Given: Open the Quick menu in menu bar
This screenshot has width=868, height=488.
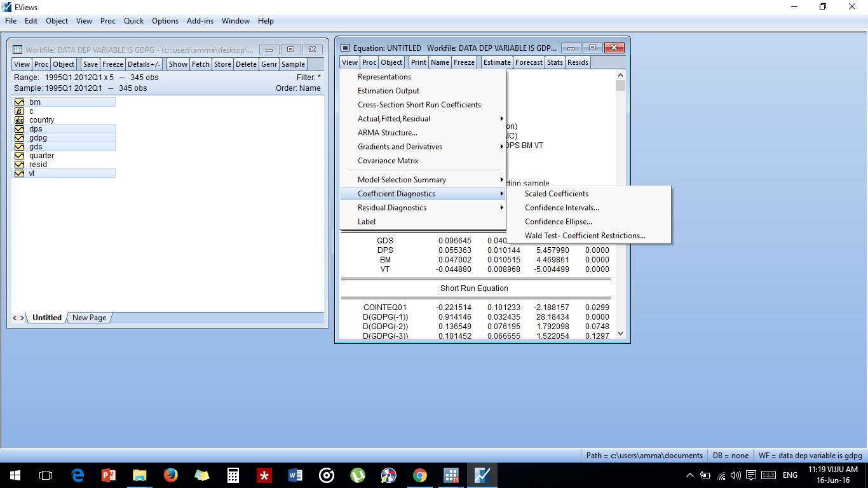Looking at the screenshot, I should (x=133, y=21).
